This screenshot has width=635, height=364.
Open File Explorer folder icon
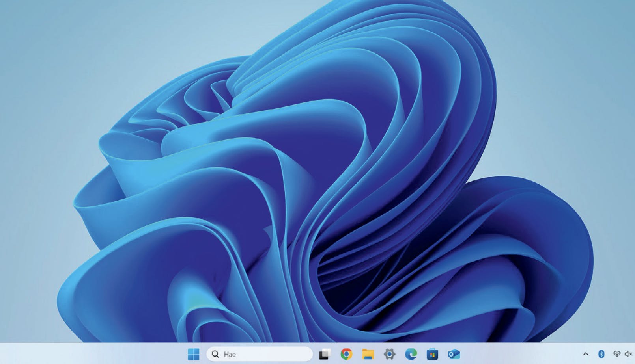pos(368,354)
